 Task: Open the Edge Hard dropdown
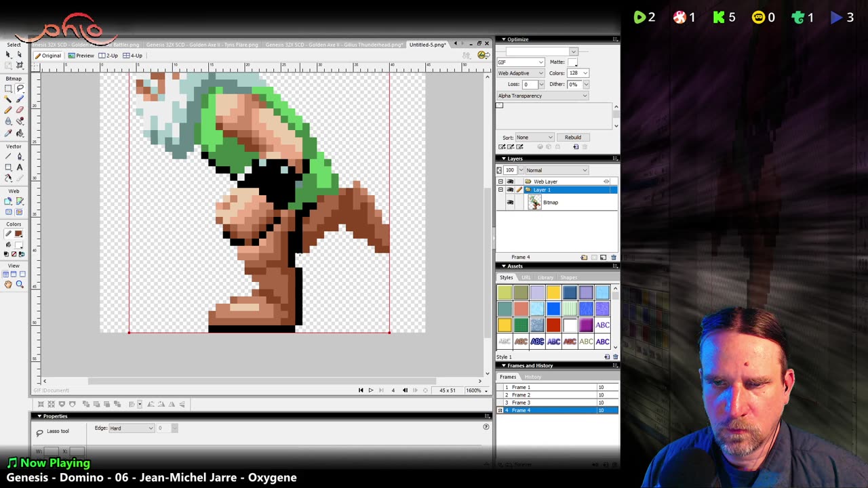tap(132, 428)
